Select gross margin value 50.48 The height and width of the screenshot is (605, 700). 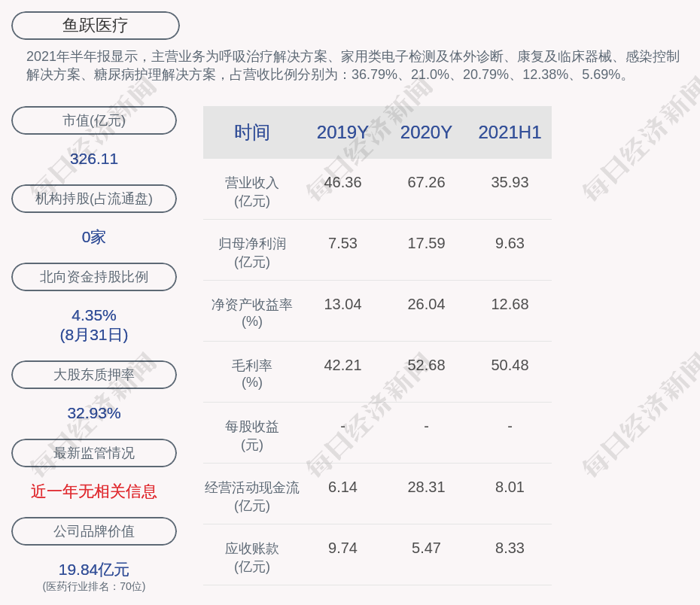510,366
